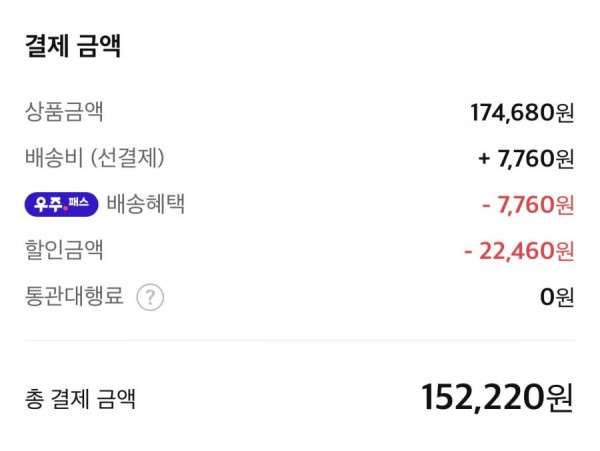
Task: Select the 총 결제 금액 label
Action: (80, 399)
